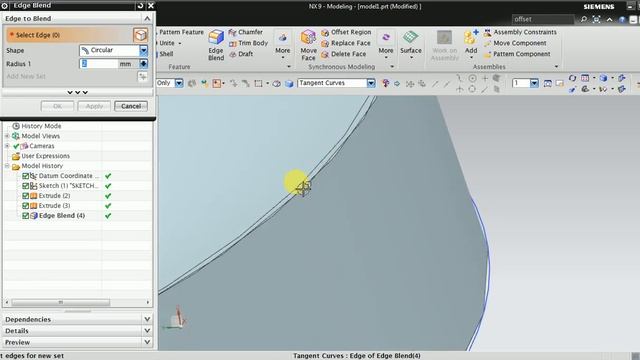Open the Surface tool group
Viewport: 640px width, 360px height.
point(411,44)
